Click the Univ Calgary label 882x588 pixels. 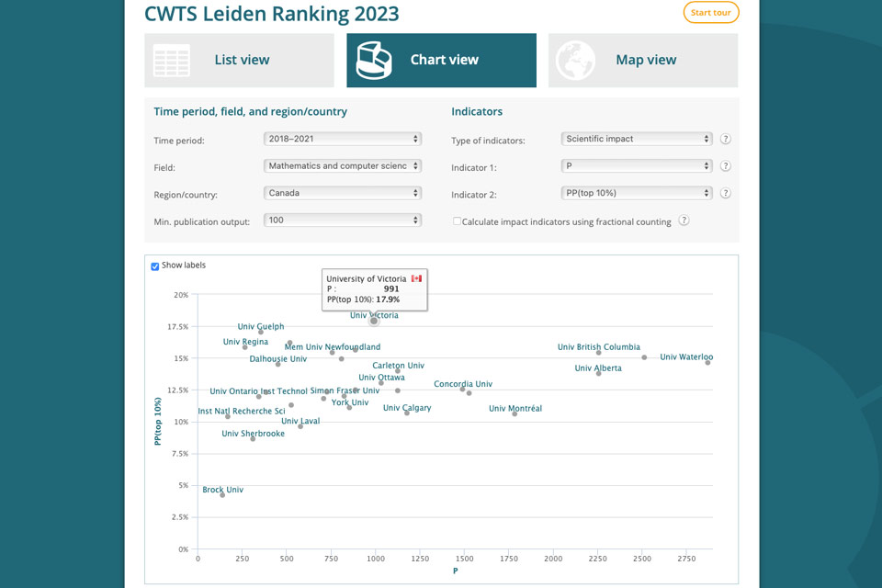[x=407, y=408]
